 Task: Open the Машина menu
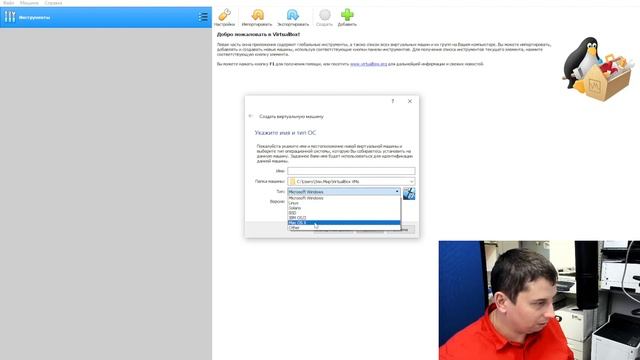coord(29,3)
